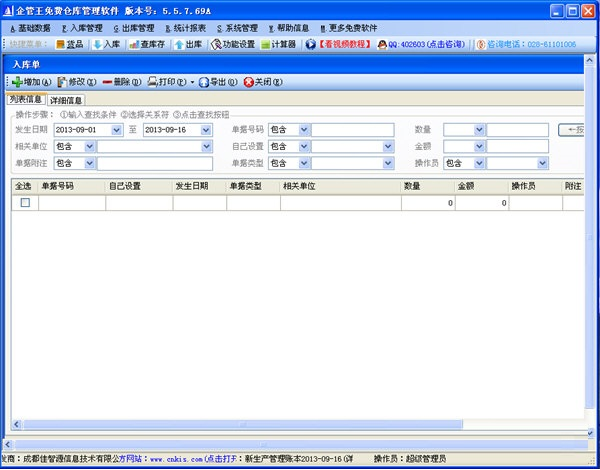Open the 相关单位 value combo box arrow
This screenshot has height=470, width=600.
206,146
